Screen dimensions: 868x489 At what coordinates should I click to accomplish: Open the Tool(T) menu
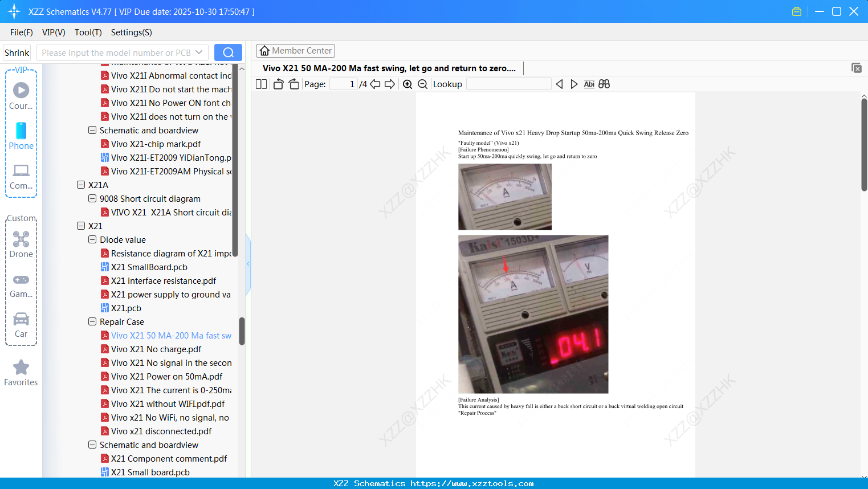click(x=88, y=32)
